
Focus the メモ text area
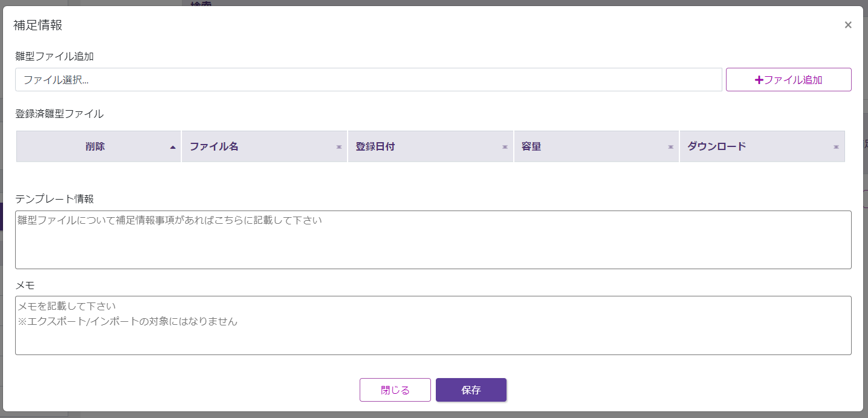433,325
